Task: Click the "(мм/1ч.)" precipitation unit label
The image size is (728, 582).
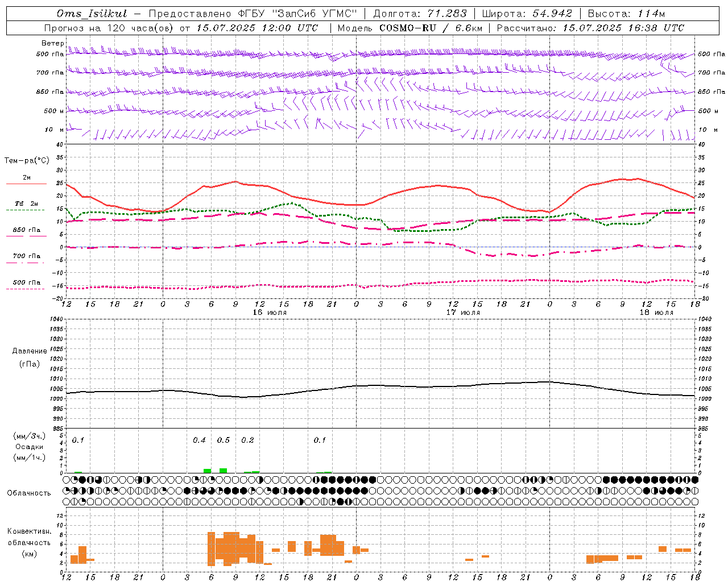Action: pyautogui.click(x=29, y=457)
